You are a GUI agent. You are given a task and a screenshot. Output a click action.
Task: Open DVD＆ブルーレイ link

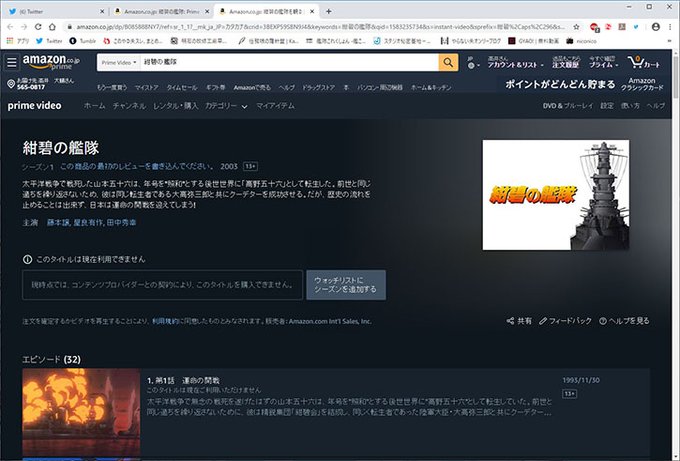[568, 106]
